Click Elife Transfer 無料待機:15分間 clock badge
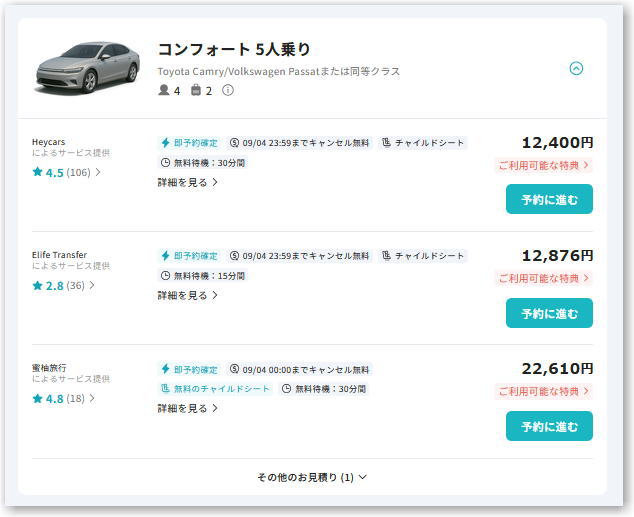Viewport: 634px width, 517px height. pyautogui.click(x=203, y=276)
